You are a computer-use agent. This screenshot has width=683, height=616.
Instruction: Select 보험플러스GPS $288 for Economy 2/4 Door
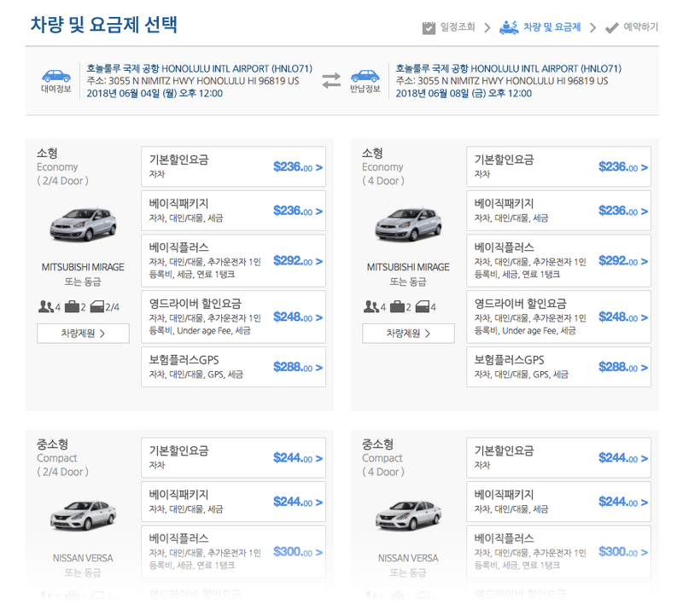coord(233,367)
